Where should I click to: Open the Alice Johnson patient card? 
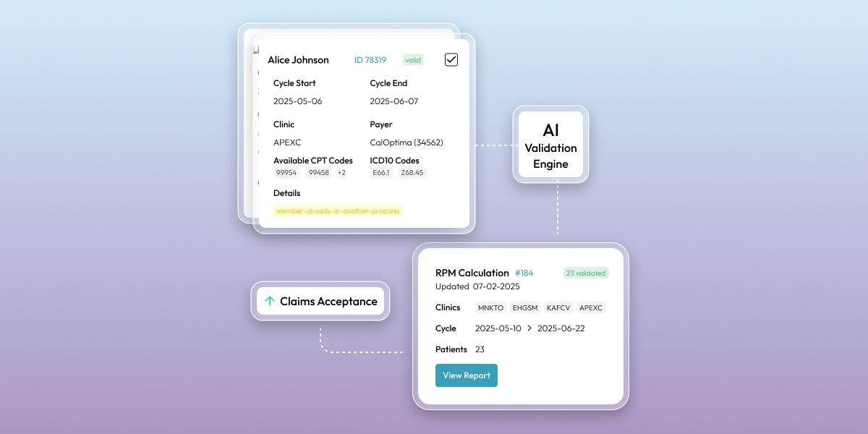click(297, 59)
